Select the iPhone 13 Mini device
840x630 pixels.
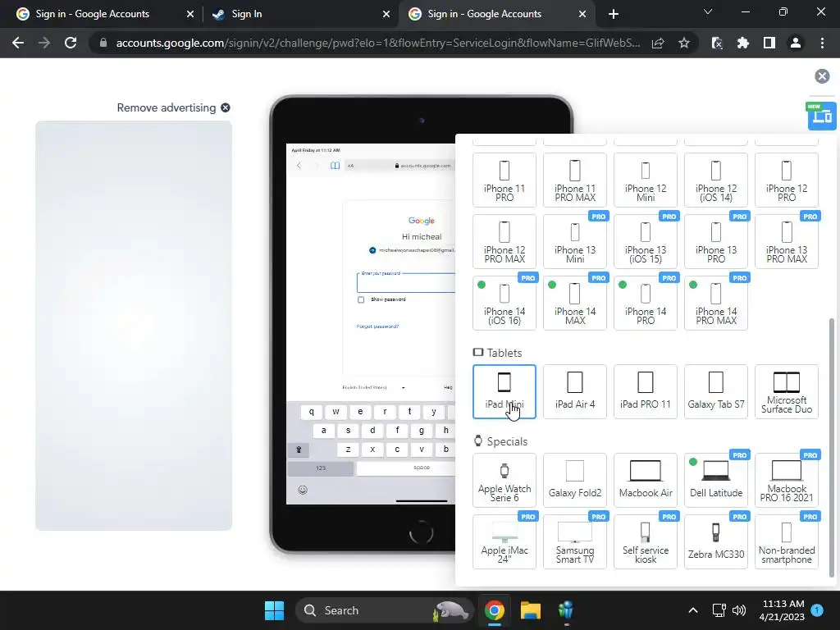tap(575, 242)
